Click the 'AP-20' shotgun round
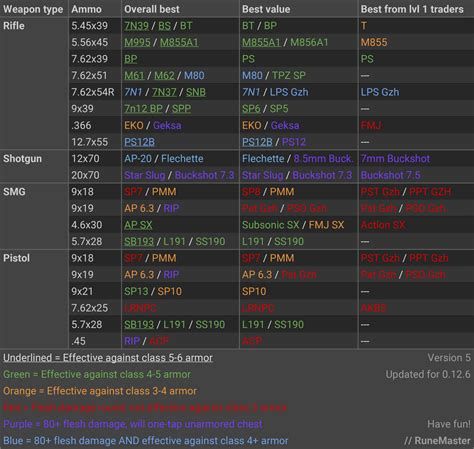This screenshot has height=449, width=474. (x=138, y=158)
